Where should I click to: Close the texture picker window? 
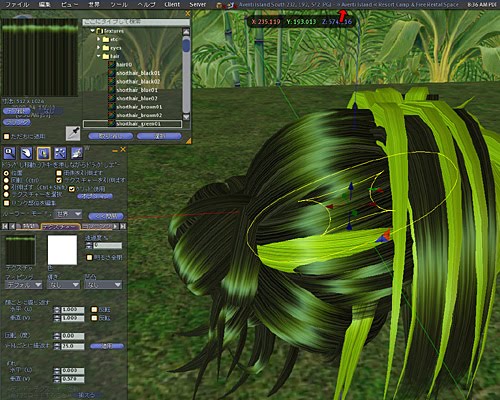[188, 14]
